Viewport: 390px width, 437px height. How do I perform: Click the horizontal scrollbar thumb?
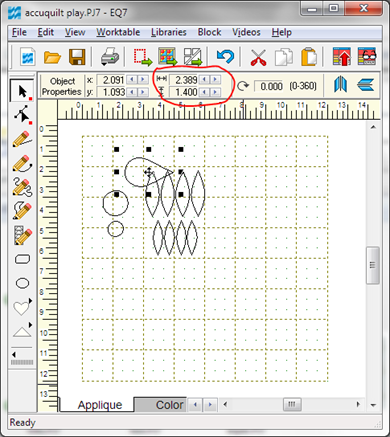(292, 404)
